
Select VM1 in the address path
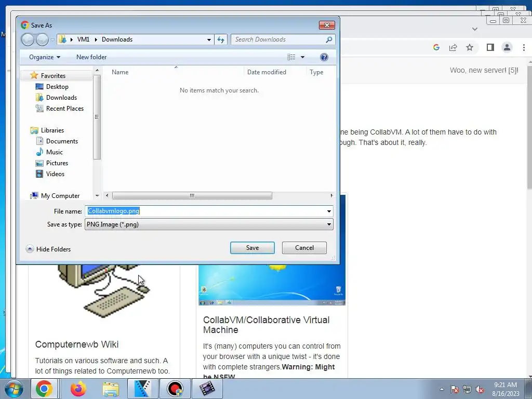click(x=83, y=39)
